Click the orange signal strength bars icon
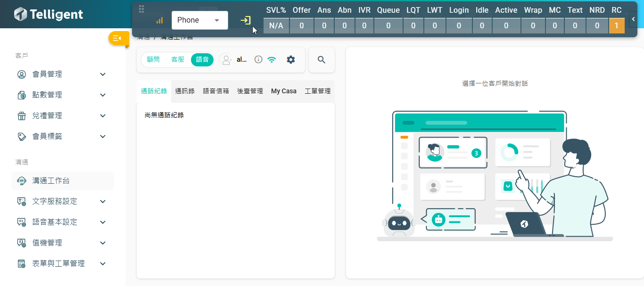 (x=159, y=20)
